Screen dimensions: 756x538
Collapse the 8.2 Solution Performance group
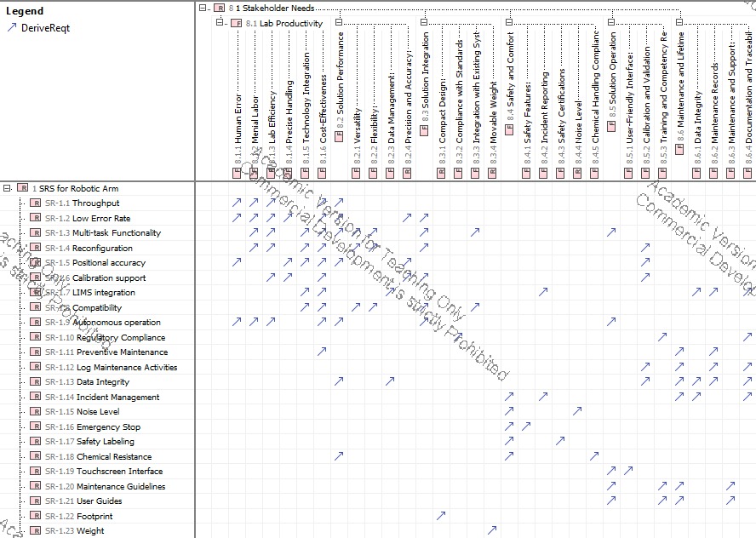(x=339, y=22)
